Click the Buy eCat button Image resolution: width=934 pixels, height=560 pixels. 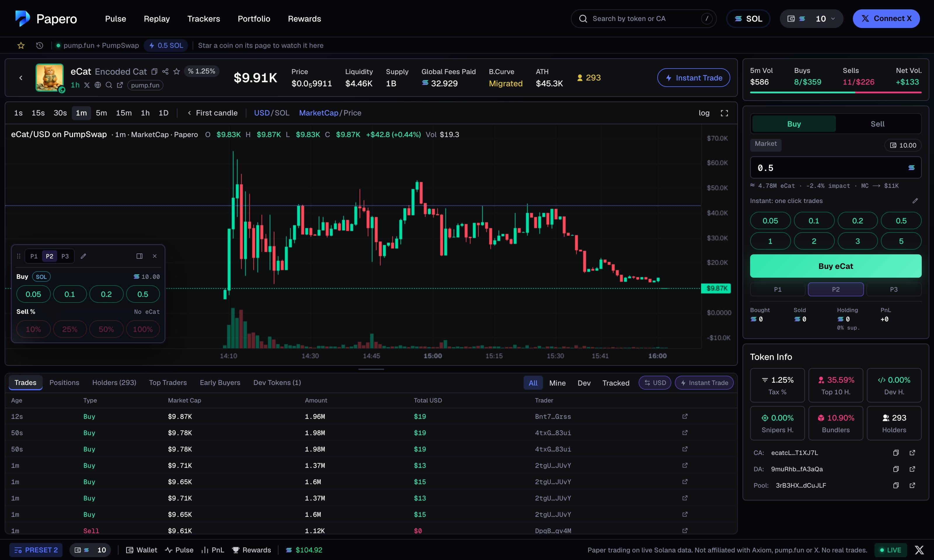(835, 266)
